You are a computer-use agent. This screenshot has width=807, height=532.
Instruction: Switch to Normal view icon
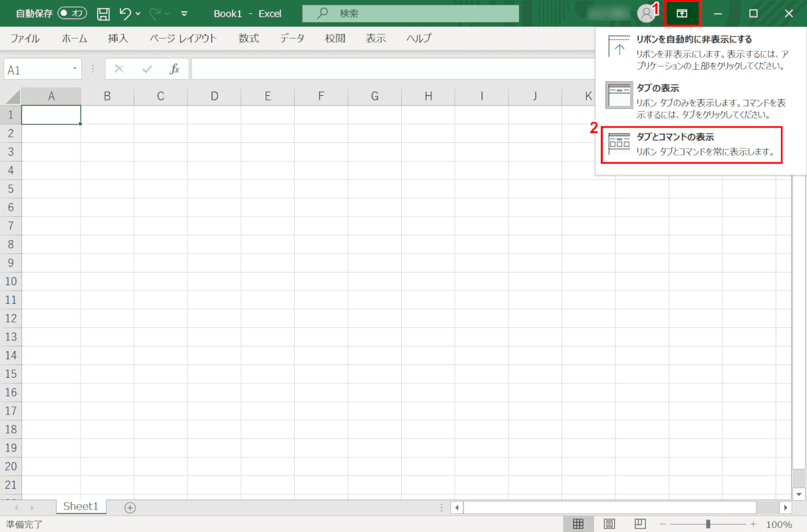click(578, 524)
